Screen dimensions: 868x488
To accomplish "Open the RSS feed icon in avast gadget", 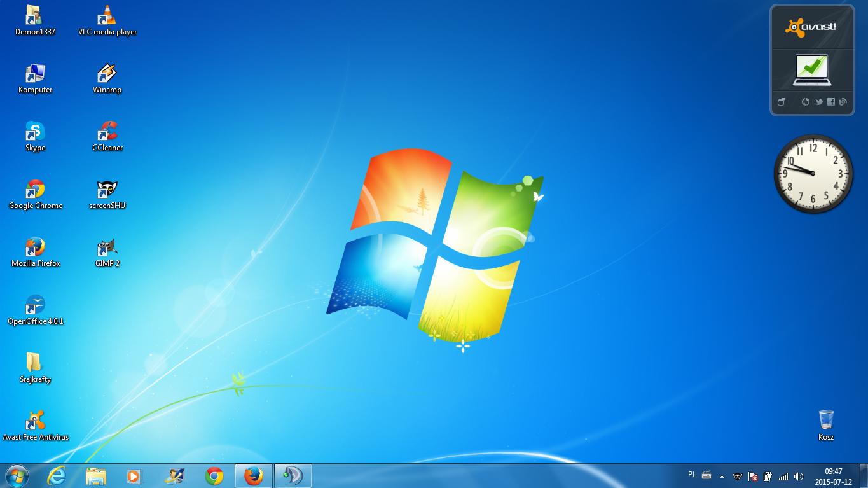I will 843,102.
